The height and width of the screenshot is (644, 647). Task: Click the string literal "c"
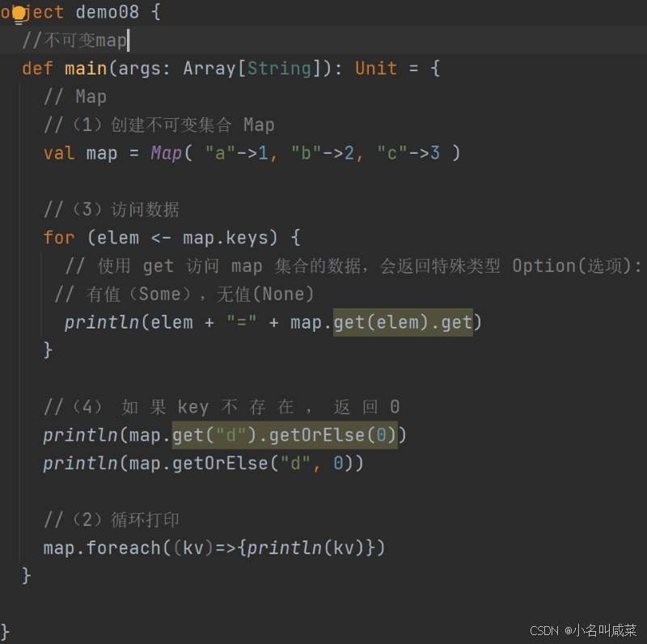pos(391,153)
